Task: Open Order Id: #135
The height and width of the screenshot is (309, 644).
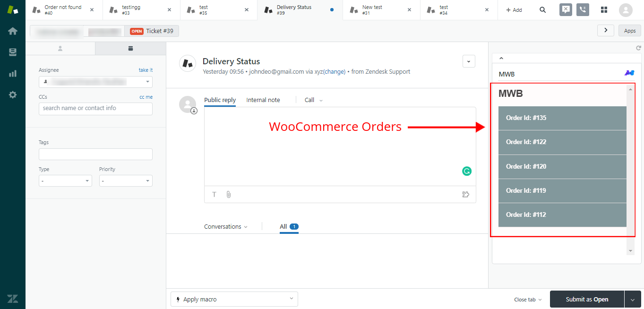Action: coord(562,118)
